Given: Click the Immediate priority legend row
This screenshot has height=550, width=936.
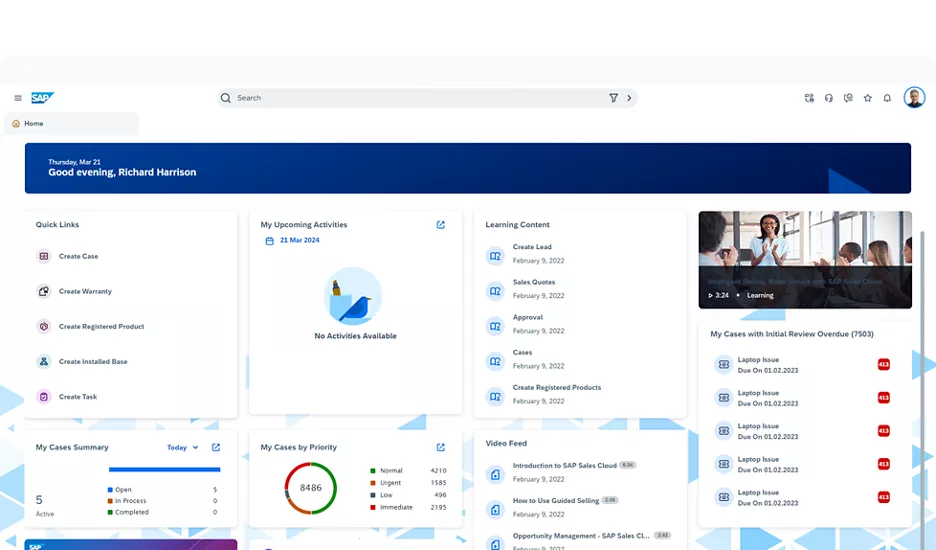Looking at the screenshot, I should (x=408, y=508).
